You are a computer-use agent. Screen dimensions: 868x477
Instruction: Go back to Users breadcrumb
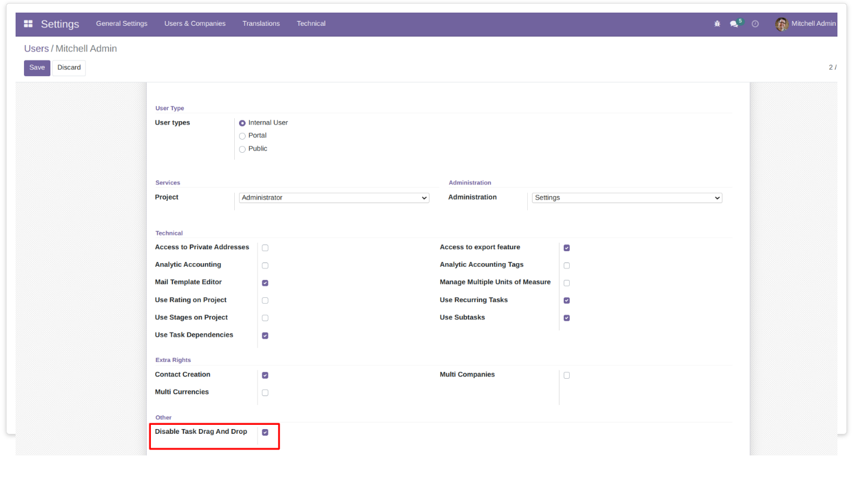[x=36, y=49]
